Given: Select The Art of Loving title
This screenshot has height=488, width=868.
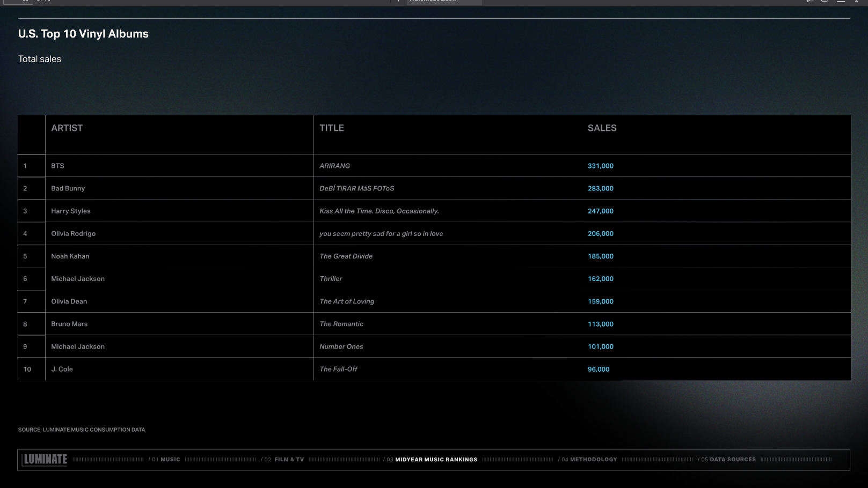Looking at the screenshot, I should [x=347, y=301].
